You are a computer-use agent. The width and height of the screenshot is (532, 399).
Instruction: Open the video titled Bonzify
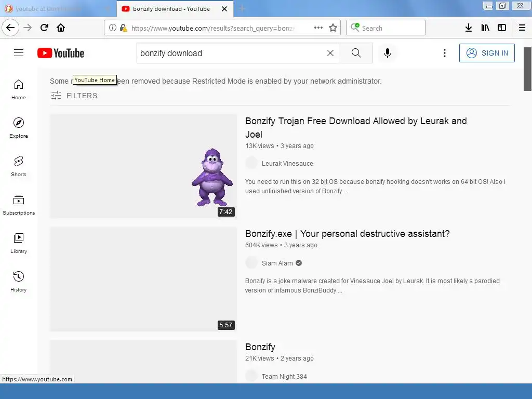260,347
